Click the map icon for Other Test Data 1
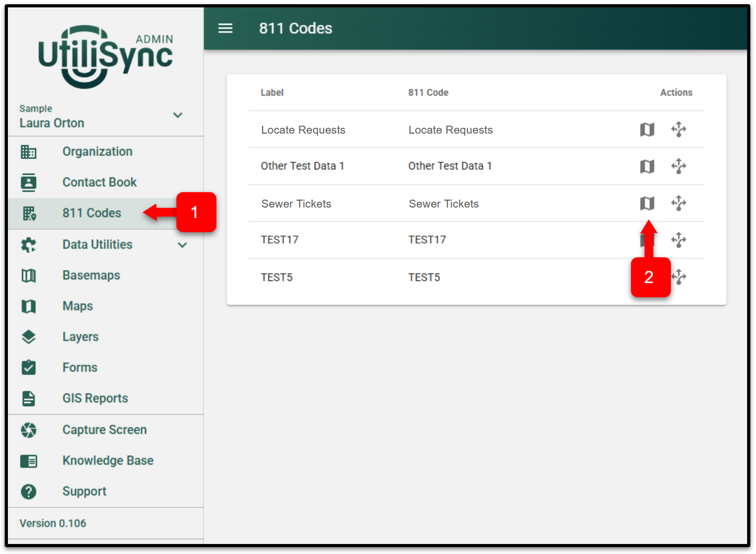The width and height of the screenshot is (756, 554). (647, 166)
